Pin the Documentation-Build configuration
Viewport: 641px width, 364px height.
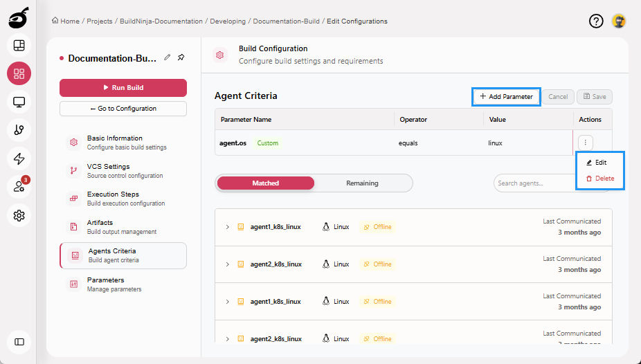[181, 57]
